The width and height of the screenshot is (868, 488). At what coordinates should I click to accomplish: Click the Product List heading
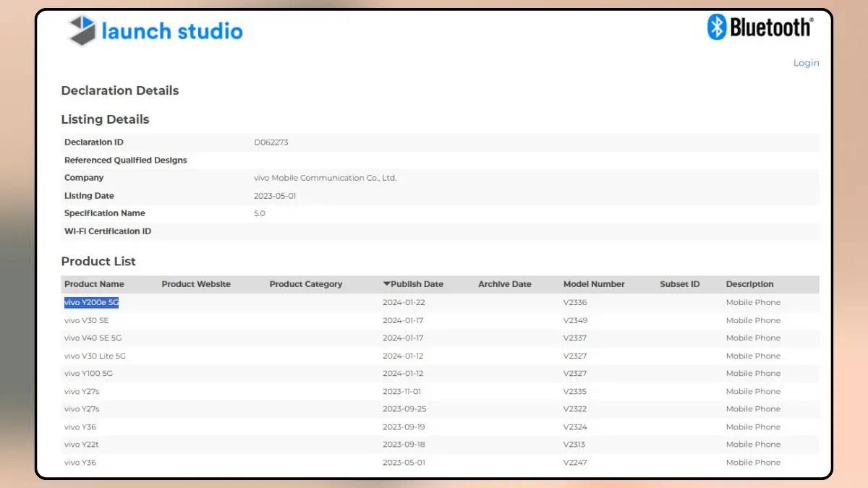(98, 261)
